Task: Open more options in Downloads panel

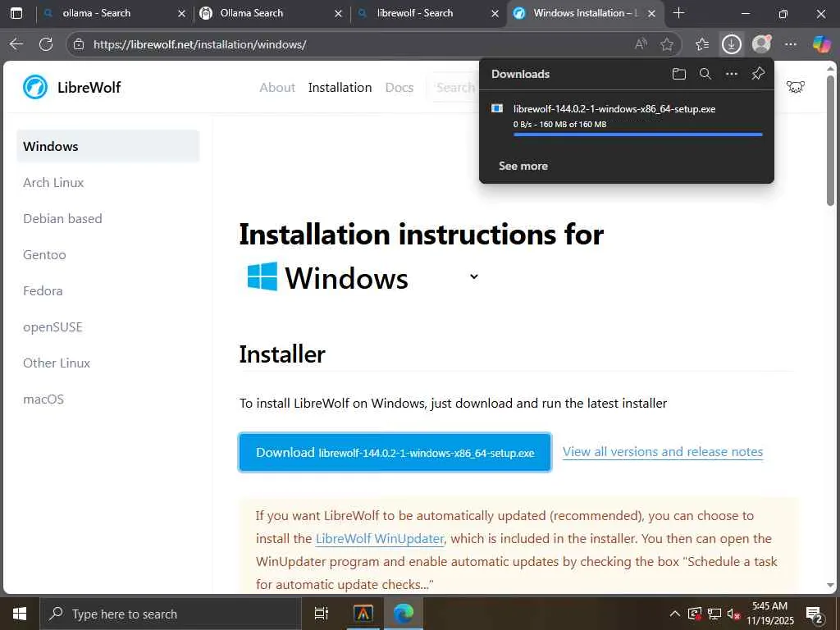Action: tap(731, 74)
